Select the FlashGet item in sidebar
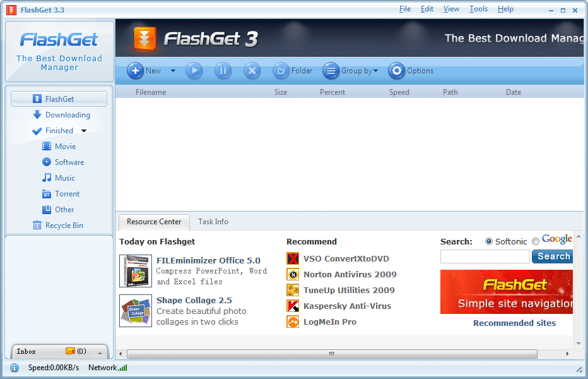This screenshot has height=379, width=588. (x=59, y=99)
